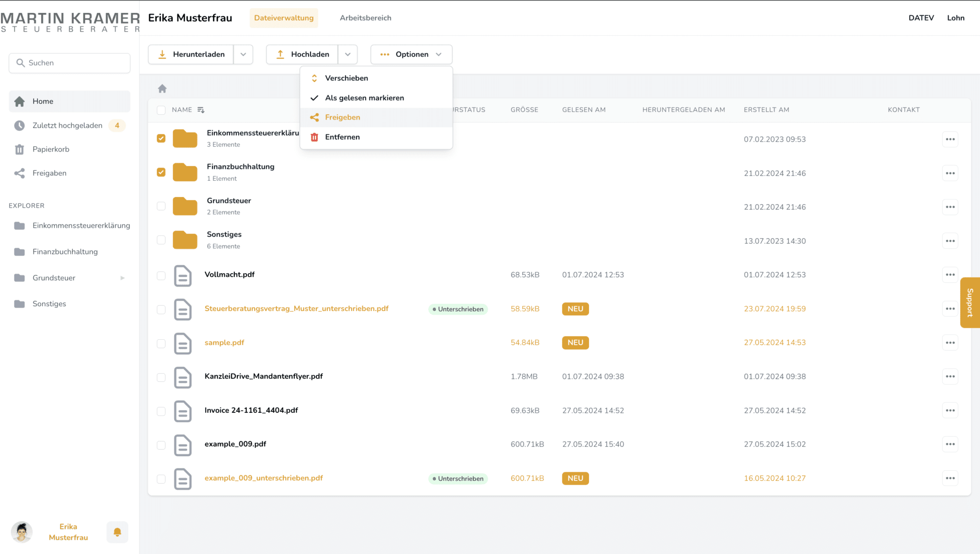Open Zuletzt hochgeladen in the sidebar

click(69, 125)
